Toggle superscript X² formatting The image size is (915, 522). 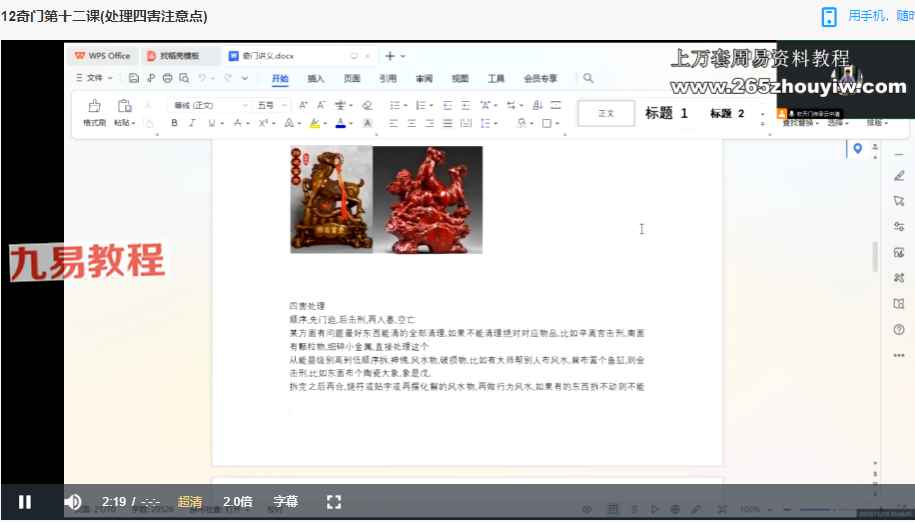pos(263,123)
